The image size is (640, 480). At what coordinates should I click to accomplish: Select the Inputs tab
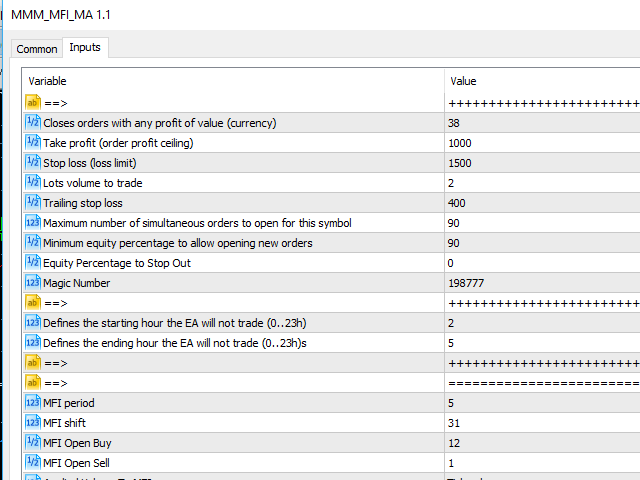tap(85, 47)
